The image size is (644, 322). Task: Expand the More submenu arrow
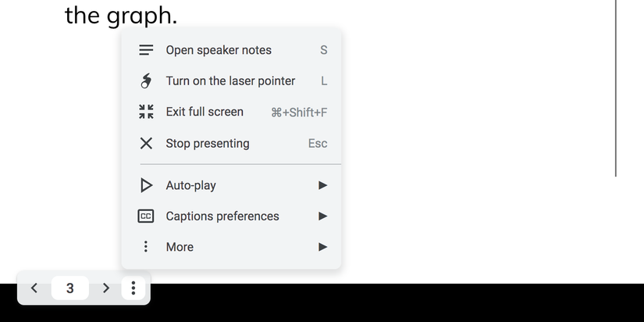pos(322,247)
